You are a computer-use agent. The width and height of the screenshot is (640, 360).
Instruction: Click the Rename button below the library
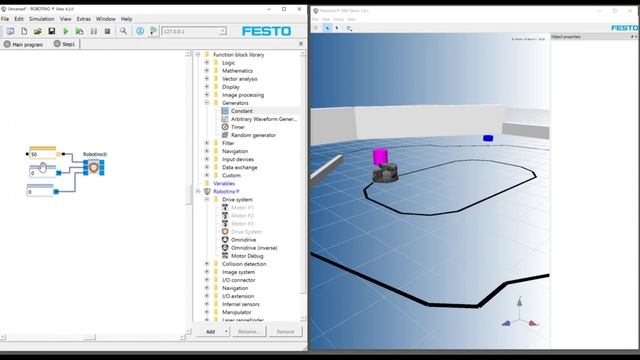tap(249, 331)
